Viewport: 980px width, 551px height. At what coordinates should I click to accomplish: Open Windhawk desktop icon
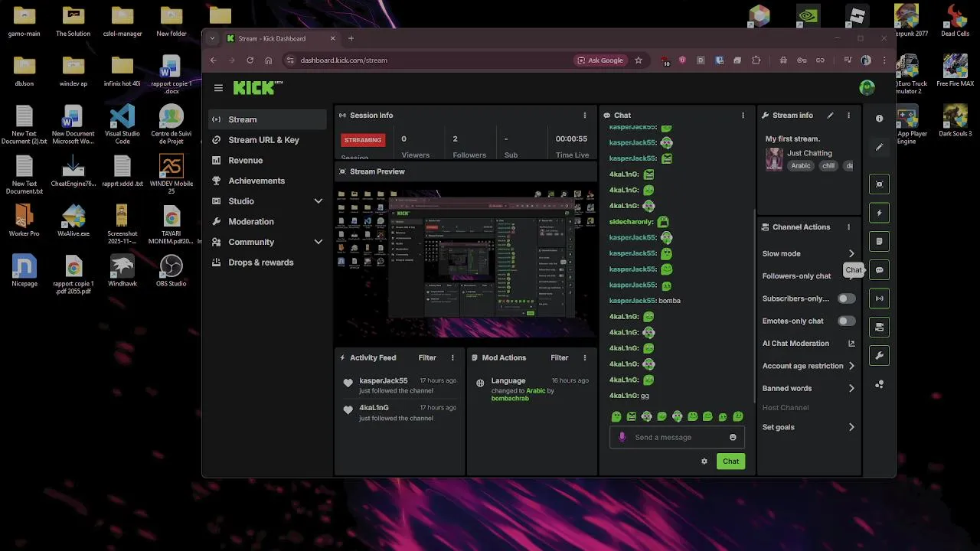[x=122, y=269]
